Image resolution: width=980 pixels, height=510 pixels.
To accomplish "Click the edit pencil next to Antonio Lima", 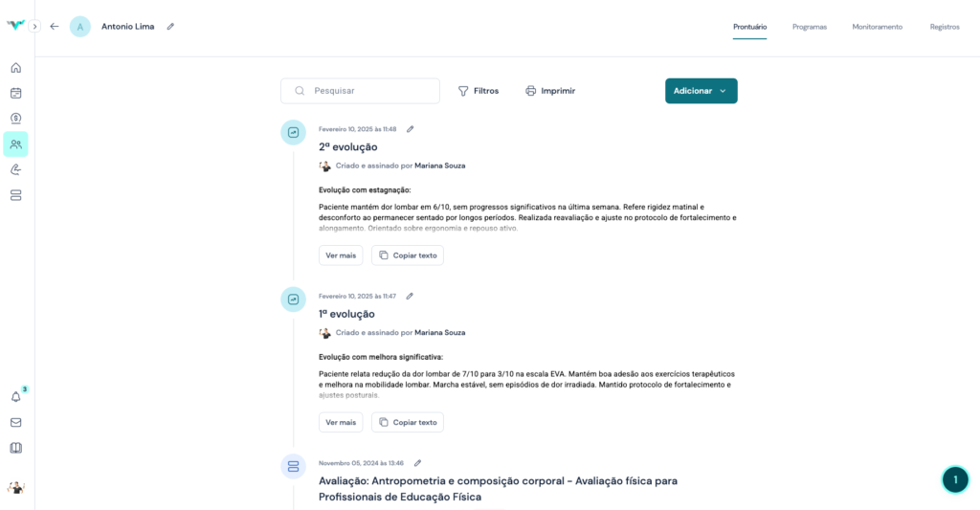I will 170,27.
